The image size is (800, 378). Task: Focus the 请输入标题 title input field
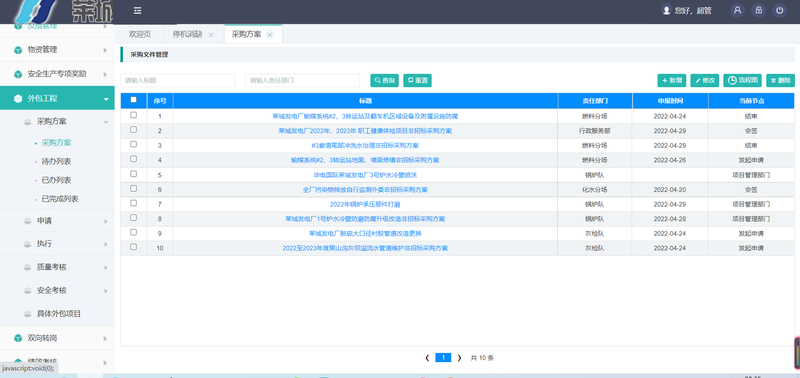pyautogui.click(x=178, y=81)
